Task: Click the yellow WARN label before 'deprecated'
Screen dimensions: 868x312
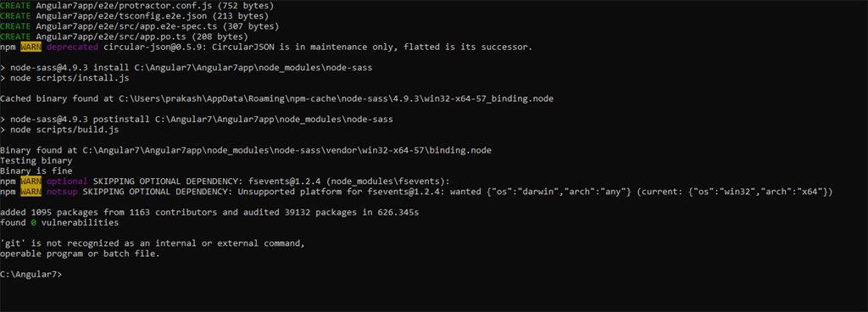Action: (x=31, y=47)
